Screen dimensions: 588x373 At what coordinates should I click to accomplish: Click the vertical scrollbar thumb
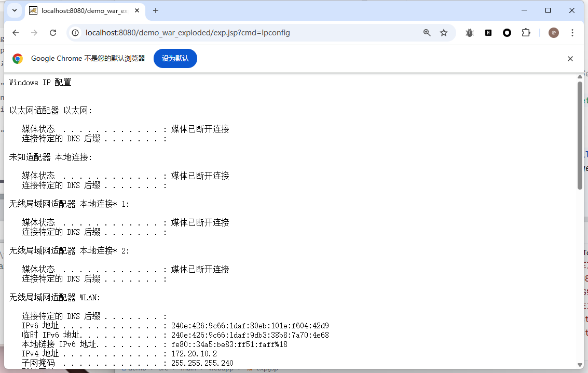580,135
